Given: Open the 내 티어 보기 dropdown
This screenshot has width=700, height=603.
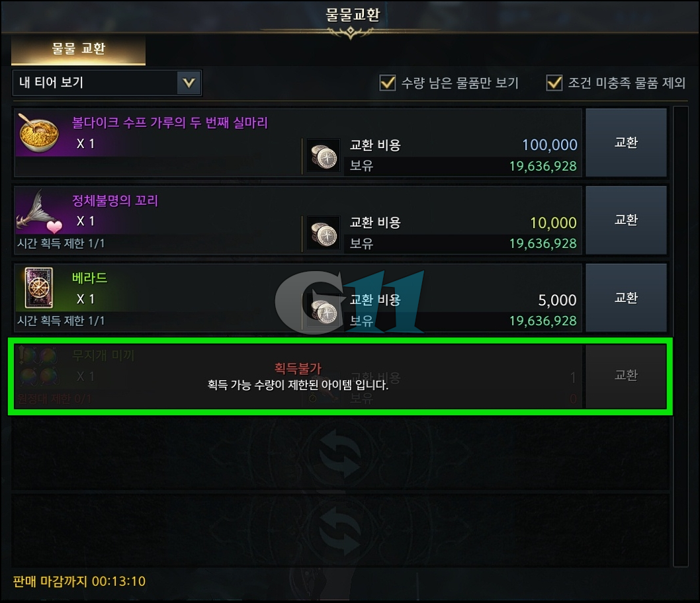Looking at the screenshot, I should coord(107,83).
